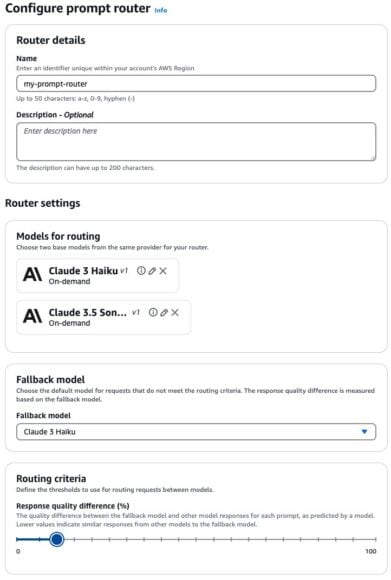This screenshot has height=580, width=391.
Task: Edit the Claude 3.5 Sonnet model selection
Action: (164, 313)
